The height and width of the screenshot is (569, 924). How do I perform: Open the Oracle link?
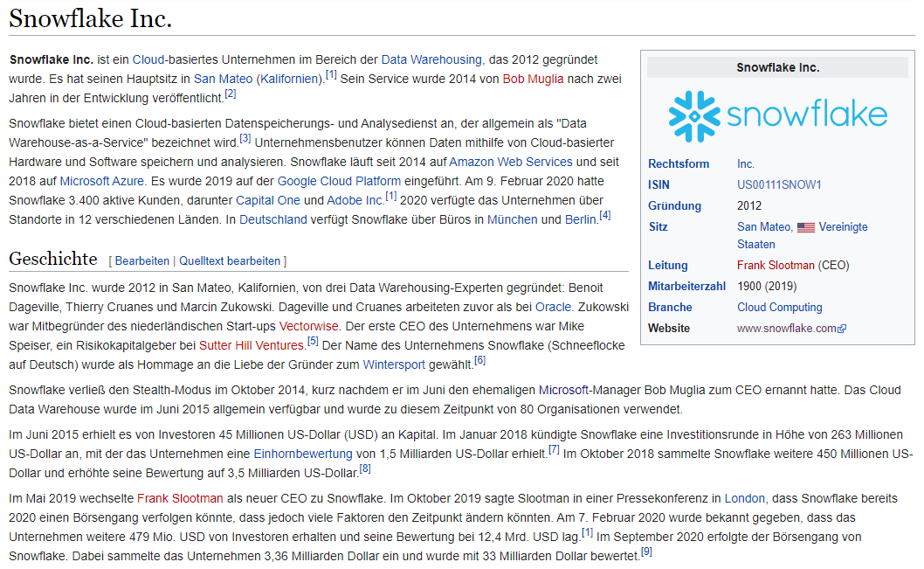[554, 307]
